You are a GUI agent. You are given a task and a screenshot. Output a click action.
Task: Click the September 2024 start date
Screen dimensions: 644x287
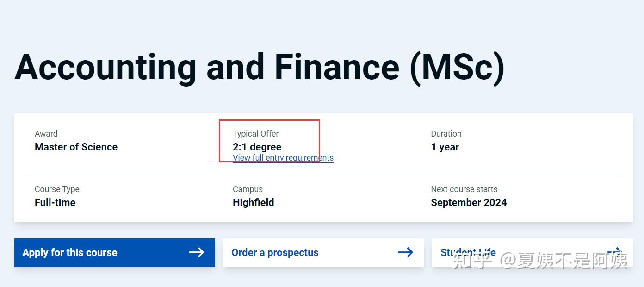468,203
